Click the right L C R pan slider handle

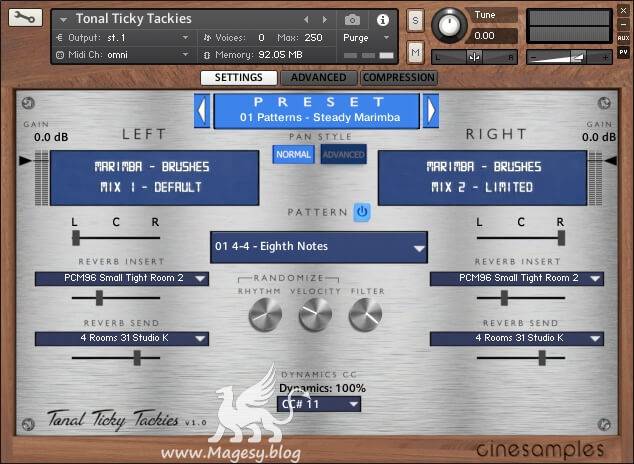pyautogui.click(x=561, y=238)
